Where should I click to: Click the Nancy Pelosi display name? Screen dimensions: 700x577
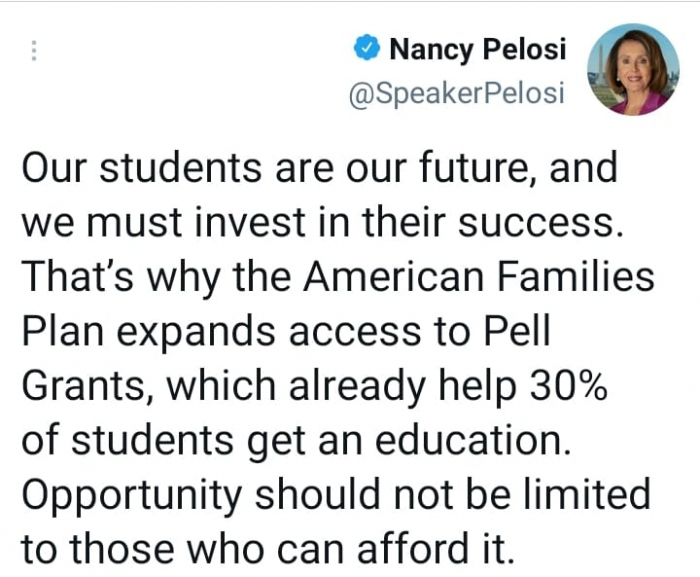tap(476, 48)
